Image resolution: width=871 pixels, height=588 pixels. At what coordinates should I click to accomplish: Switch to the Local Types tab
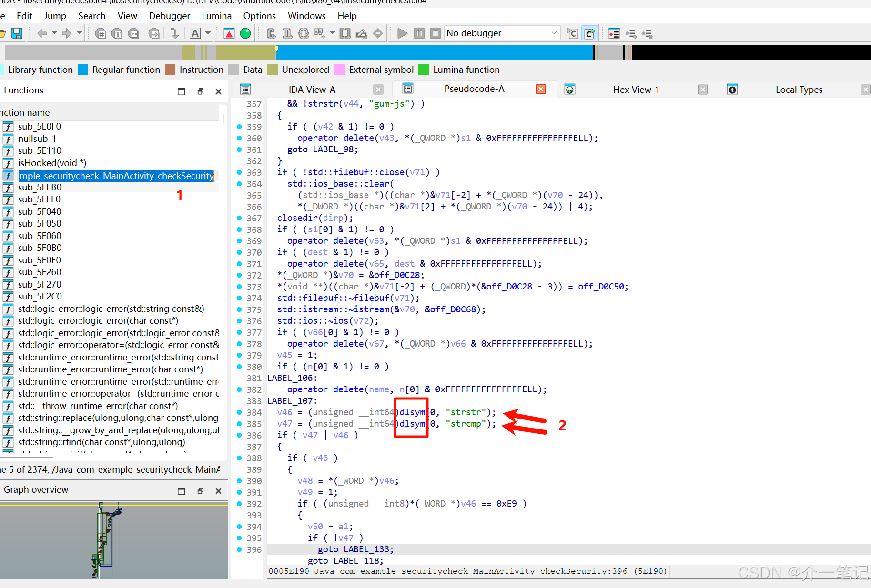[x=799, y=90]
